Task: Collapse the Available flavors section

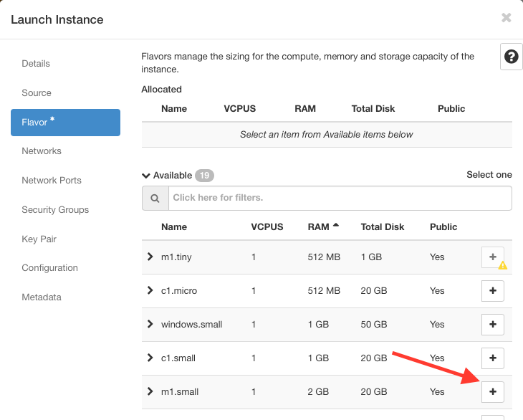Action: click(x=146, y=176)
